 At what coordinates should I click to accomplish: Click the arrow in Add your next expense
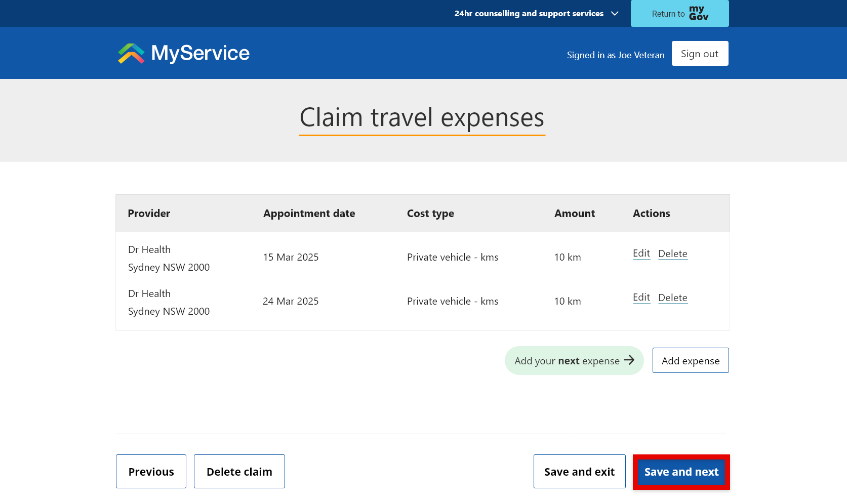(x=629, y=360)
